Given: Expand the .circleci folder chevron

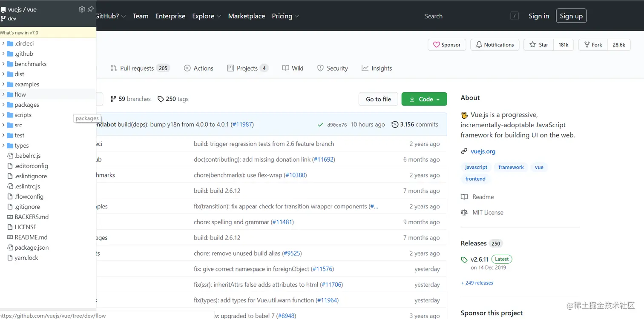Looking at the screenshot, I should [3, 43].
